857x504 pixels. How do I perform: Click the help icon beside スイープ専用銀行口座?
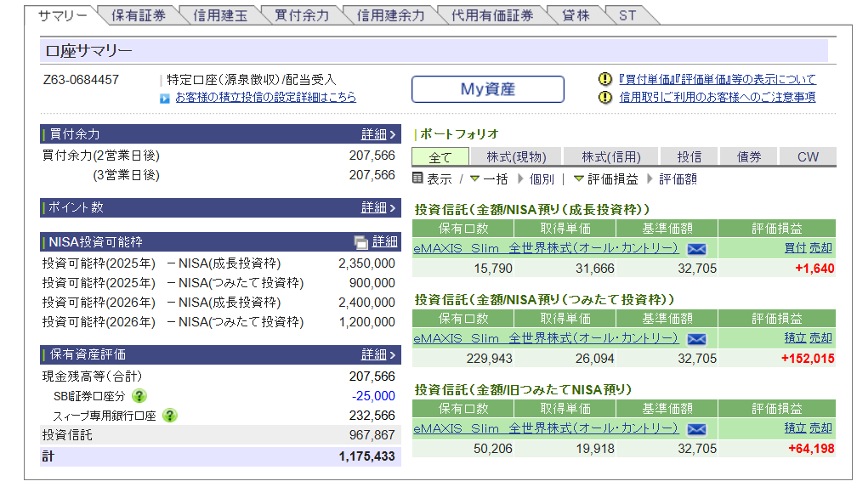pyautogui.click(x=170, y=416)
